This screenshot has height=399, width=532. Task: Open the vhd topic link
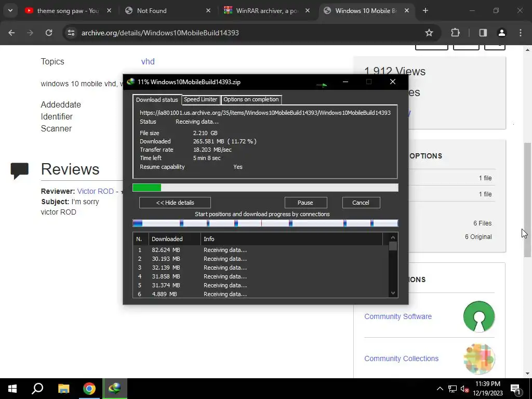point(148,61)
